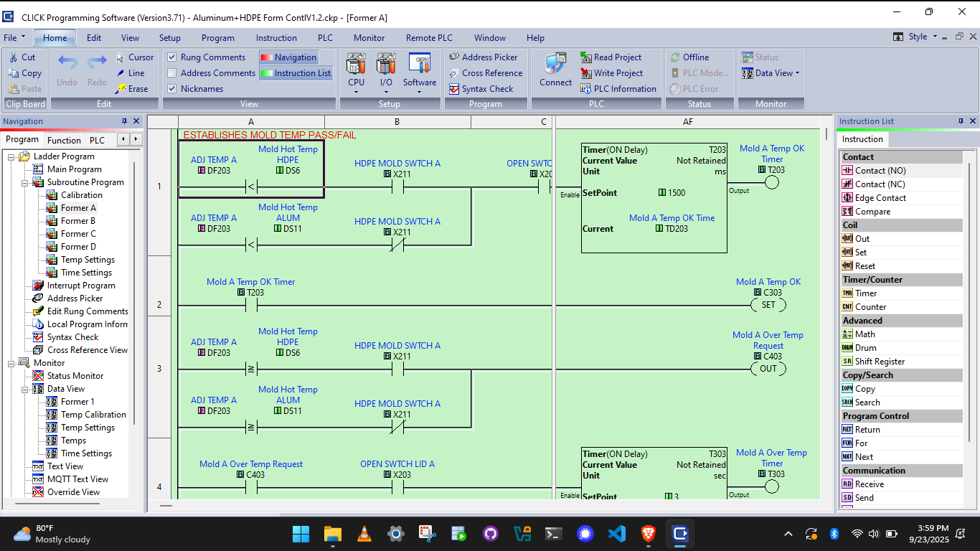
Task: Open the Former A subroutine in the tree
Action: (80, 207)
